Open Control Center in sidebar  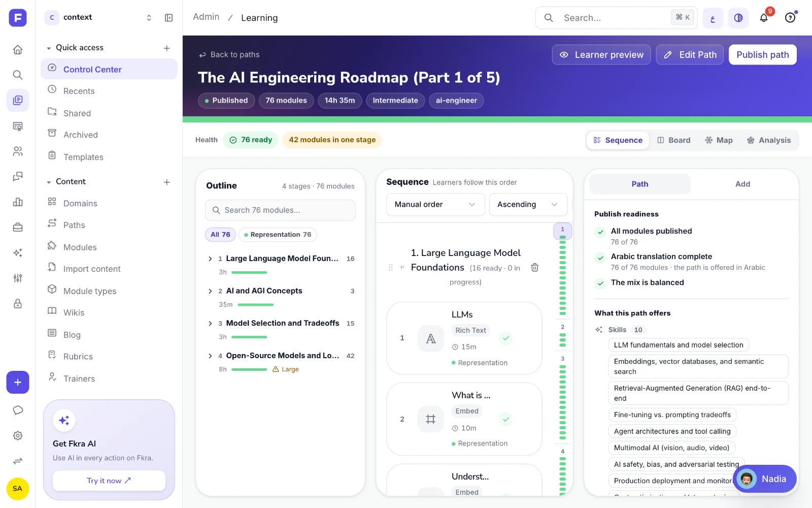click(109, 69)
